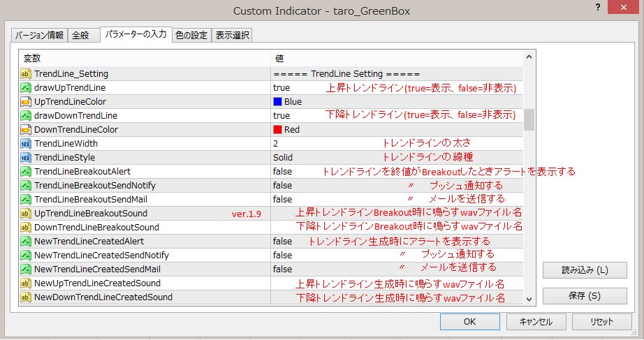This screenshot has height=340, width=644.
Task: Open the バージョン情報 tab
Action: click(x=39, y=35)
